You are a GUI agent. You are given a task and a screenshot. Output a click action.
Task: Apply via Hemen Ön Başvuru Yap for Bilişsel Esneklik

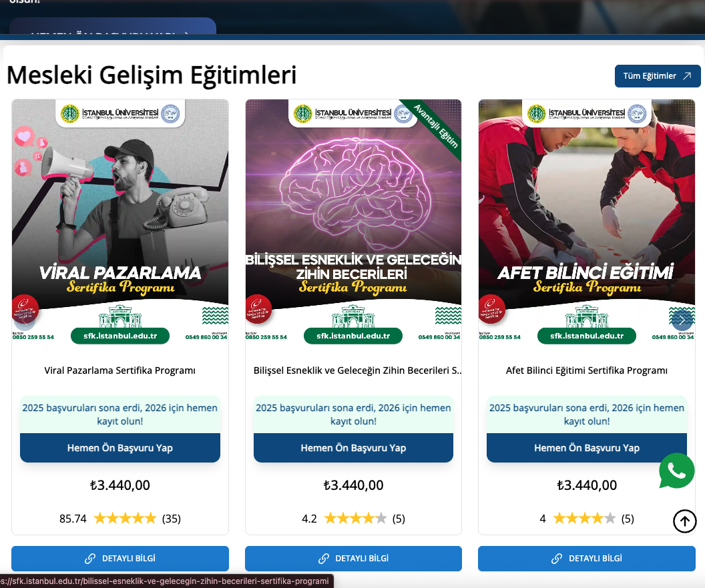click(x=353, y=448)
